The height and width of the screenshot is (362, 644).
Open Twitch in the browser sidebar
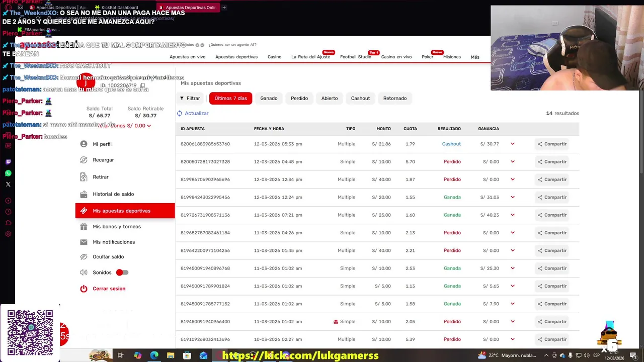coord(8,162)
